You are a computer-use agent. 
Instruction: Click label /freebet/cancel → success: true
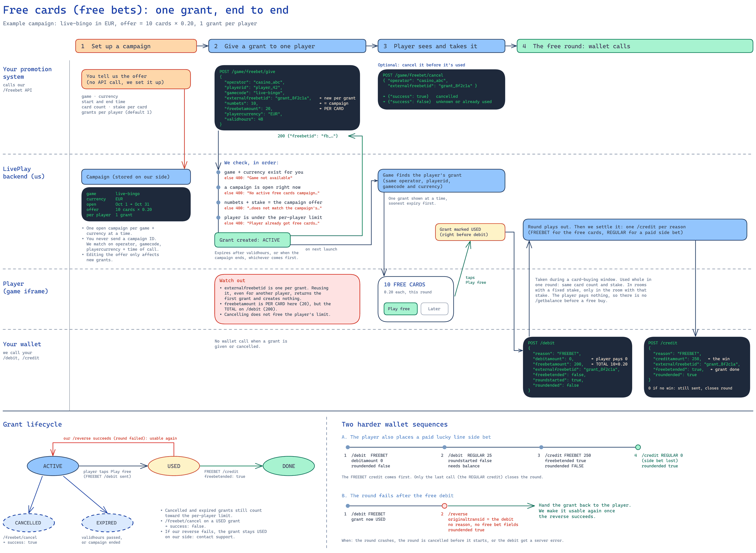[20, 540]
